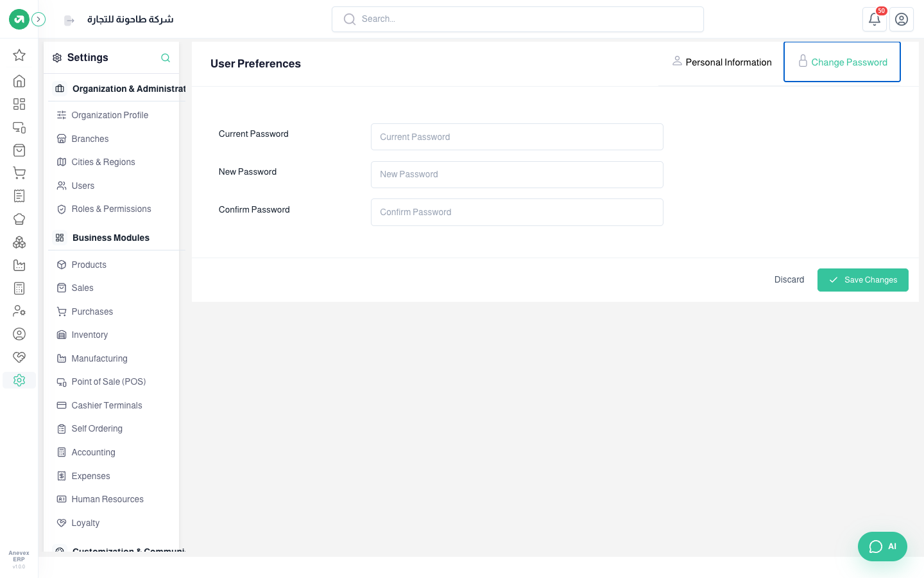Open the calculator accounting icon in sidebar
This screenshot has width=924, height=578.
[x=19, y=288]
